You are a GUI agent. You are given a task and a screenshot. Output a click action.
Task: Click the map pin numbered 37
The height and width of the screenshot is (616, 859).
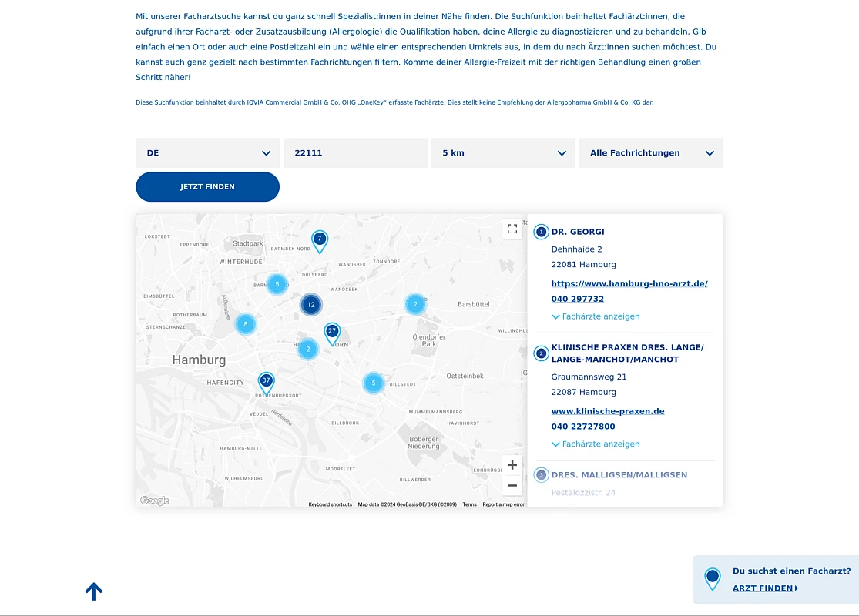[x=266, y=381]
